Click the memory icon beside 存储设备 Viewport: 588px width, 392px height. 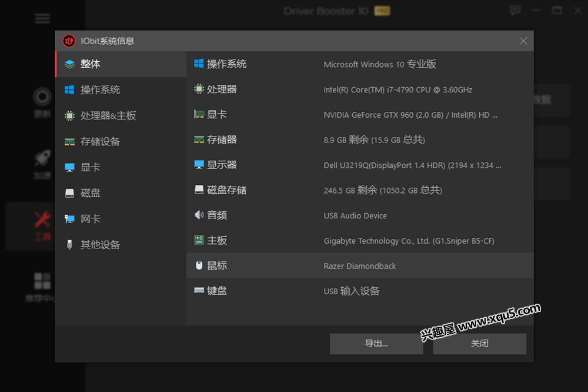point(69,142)
